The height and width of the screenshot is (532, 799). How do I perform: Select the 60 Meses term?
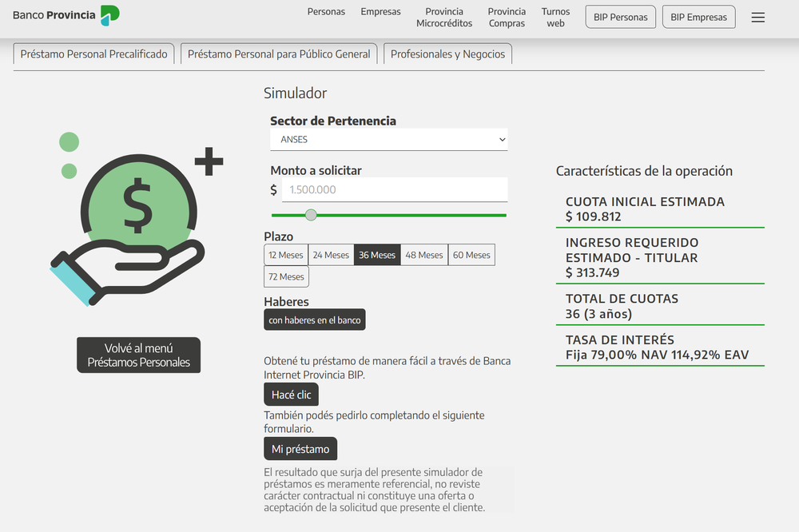pyautogui.click(x=471, y=255)
